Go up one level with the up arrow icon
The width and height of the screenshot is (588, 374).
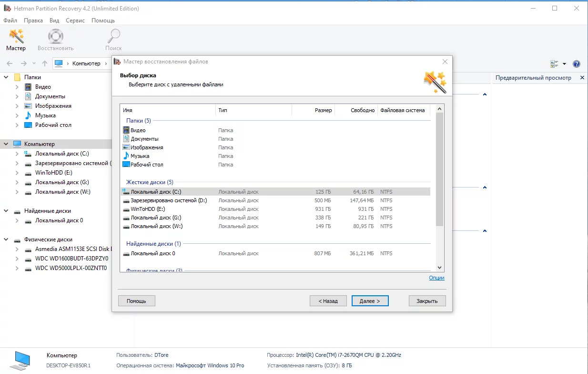45,63
